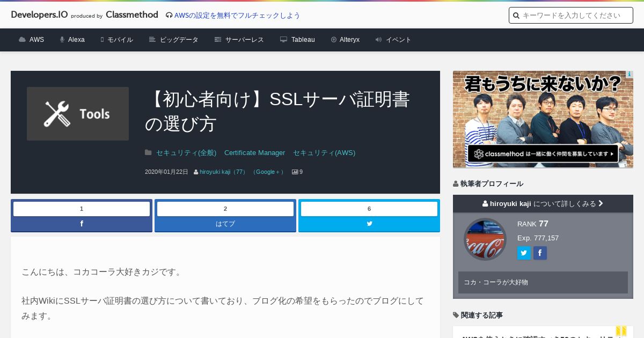Open the ビッグデータ menu item
This screenshot has height=338, width=644.
tap(173, 40)
